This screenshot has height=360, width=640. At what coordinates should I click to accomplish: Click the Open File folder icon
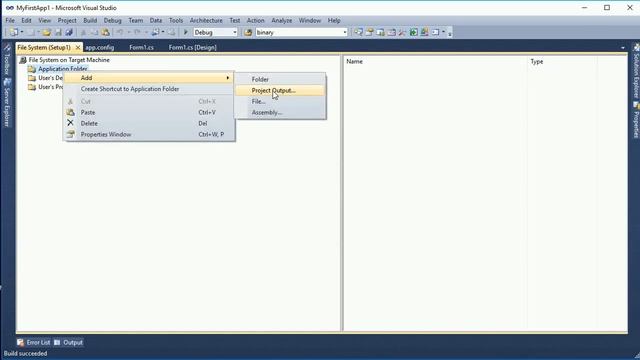[x=47, y=32]
